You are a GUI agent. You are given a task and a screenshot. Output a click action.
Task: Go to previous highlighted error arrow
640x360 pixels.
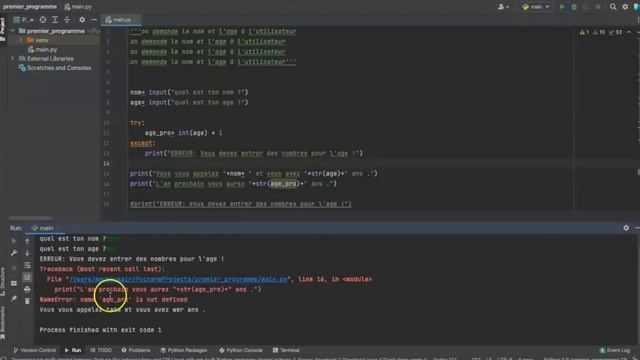tap(629, 32)
